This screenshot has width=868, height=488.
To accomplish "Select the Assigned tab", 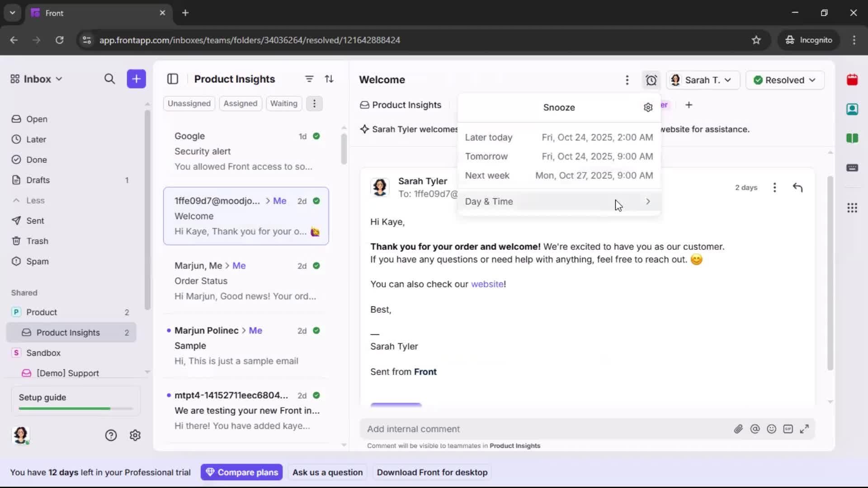I will pyautogui.click(x=241, y=103).
